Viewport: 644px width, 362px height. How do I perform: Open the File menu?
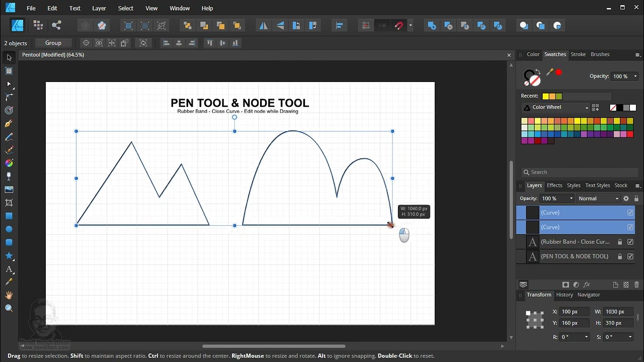pos(31,8)
